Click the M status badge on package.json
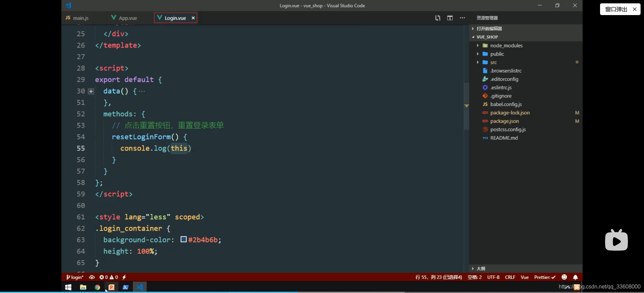The height and width of the screenshot is (293, 644). point(577,121)
